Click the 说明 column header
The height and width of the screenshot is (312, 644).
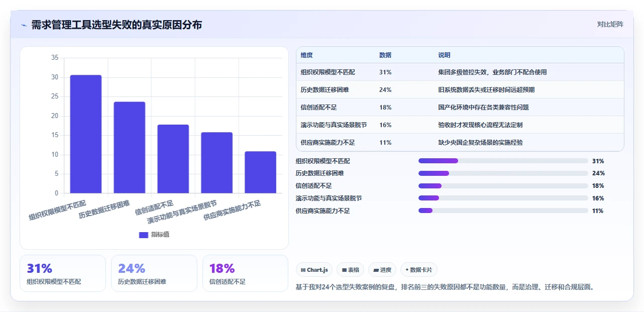pos(444,55)
